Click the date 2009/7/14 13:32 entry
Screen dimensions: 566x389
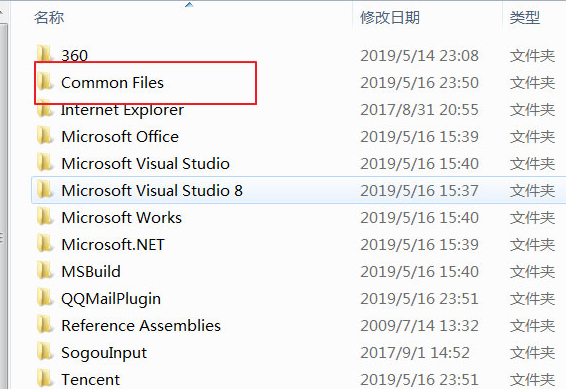pyautogui.click(x=419, y=326)
